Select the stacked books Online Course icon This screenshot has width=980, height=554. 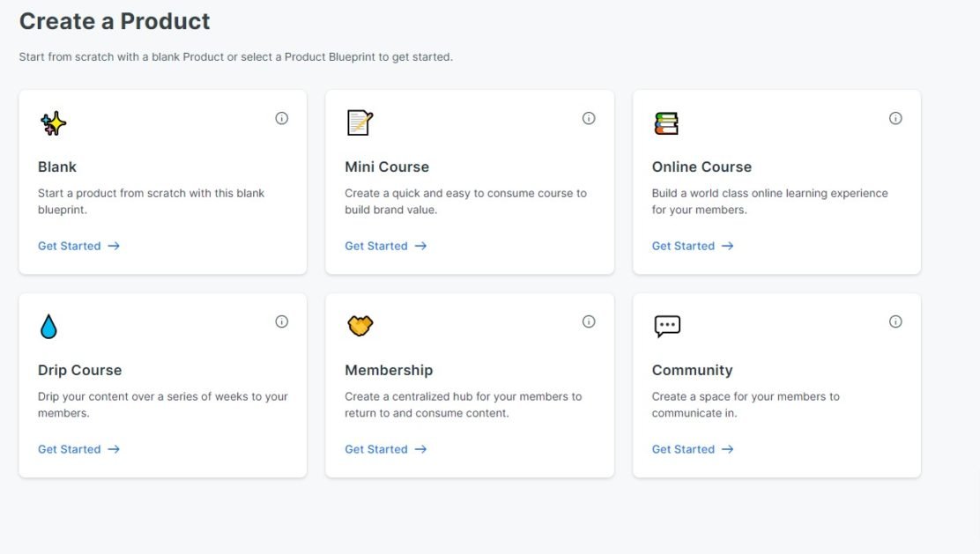666,123
